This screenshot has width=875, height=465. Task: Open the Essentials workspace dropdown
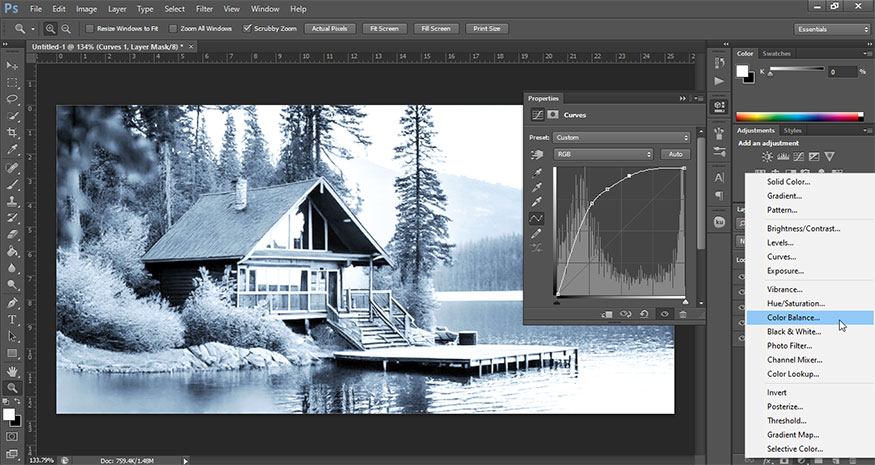832,29
